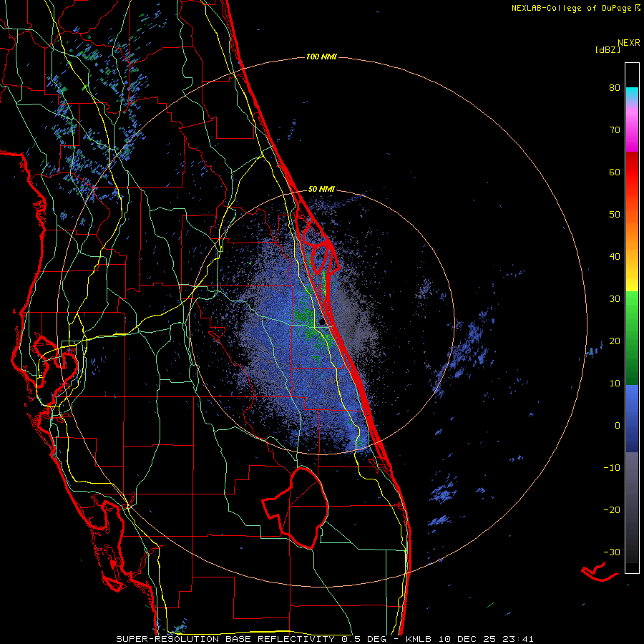Viewport: 644px width, 644px height.
Task: Click the black radar site dot at center
Action: pyautogui.click(x=321, y=323)
